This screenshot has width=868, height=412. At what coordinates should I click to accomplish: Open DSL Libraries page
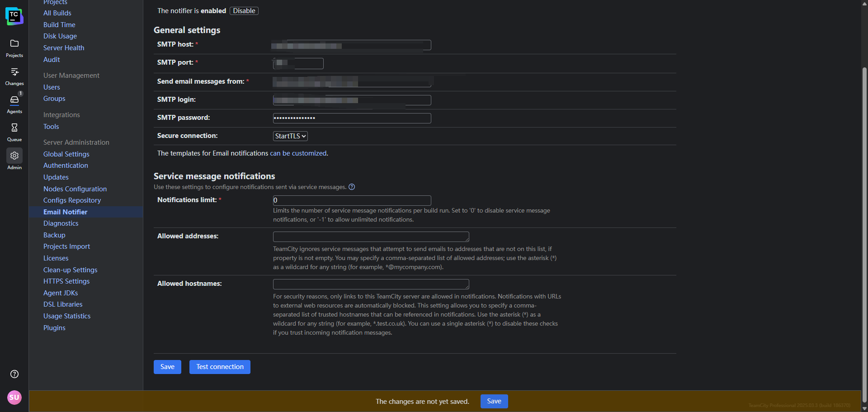pos(63,304)
